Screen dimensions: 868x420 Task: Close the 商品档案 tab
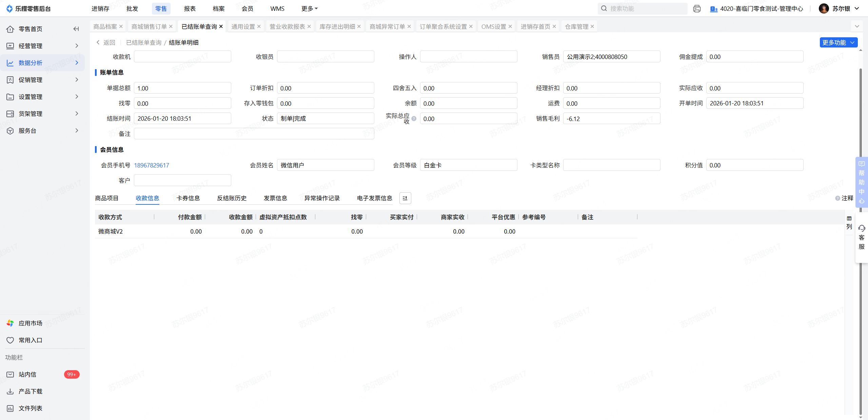(121, 26)
